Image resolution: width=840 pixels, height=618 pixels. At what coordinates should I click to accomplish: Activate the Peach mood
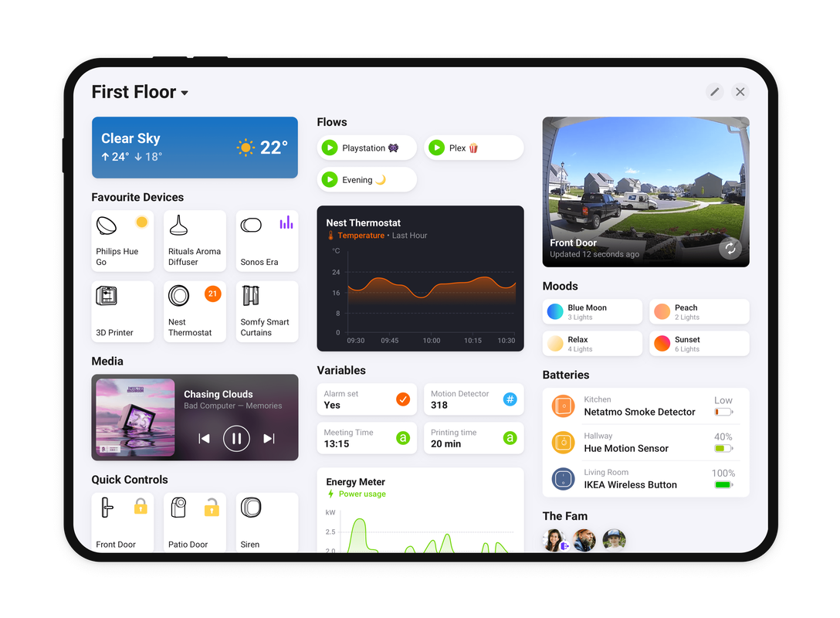pyautogui.click(x=699, y=311)
